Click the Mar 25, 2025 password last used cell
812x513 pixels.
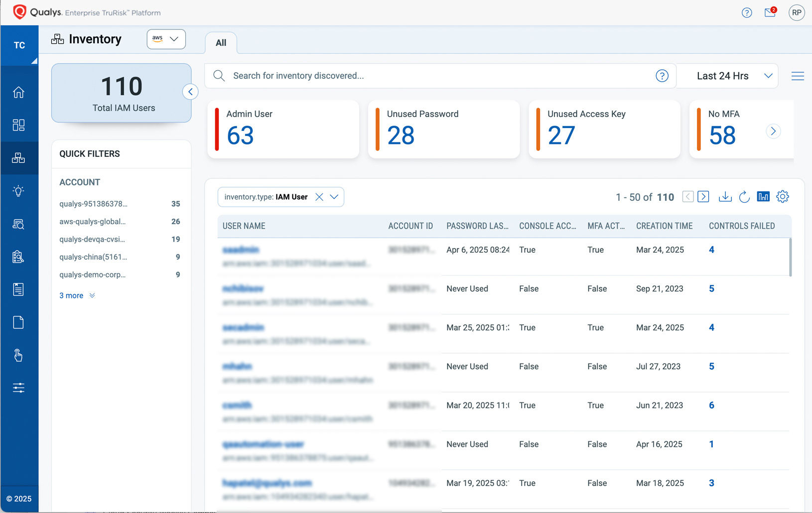point(478,328)
